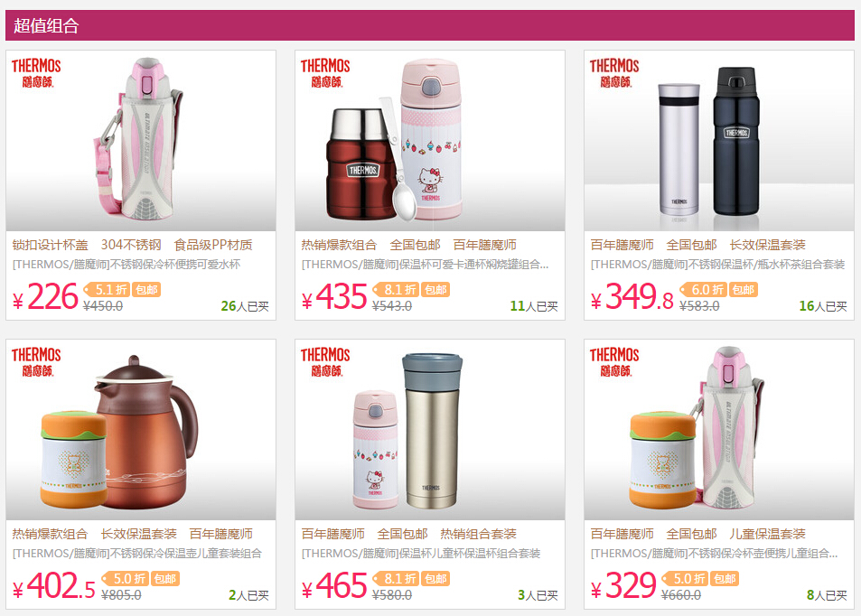Open the 保温杯可爱卡通杯焖烧罐组合 product link
861x616 pixels.
pyautogui.click(x=425, y=264)
